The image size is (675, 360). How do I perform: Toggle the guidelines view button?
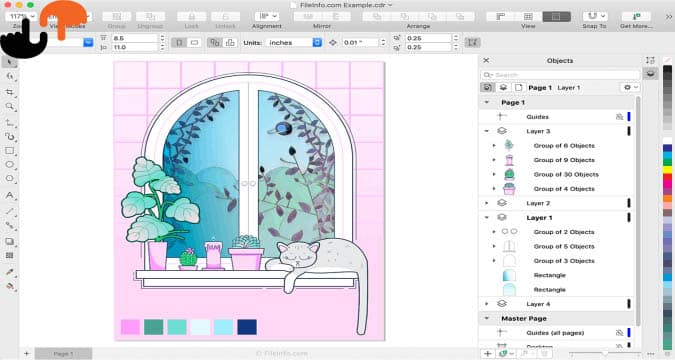tap(557, 17)
